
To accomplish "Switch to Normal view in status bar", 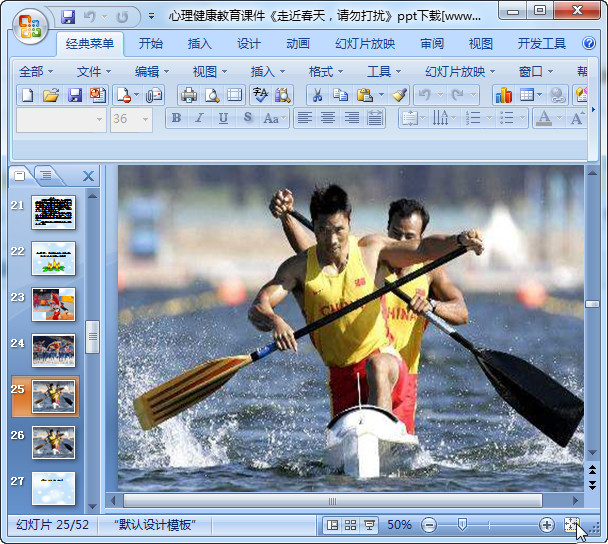I will point(332,525).
